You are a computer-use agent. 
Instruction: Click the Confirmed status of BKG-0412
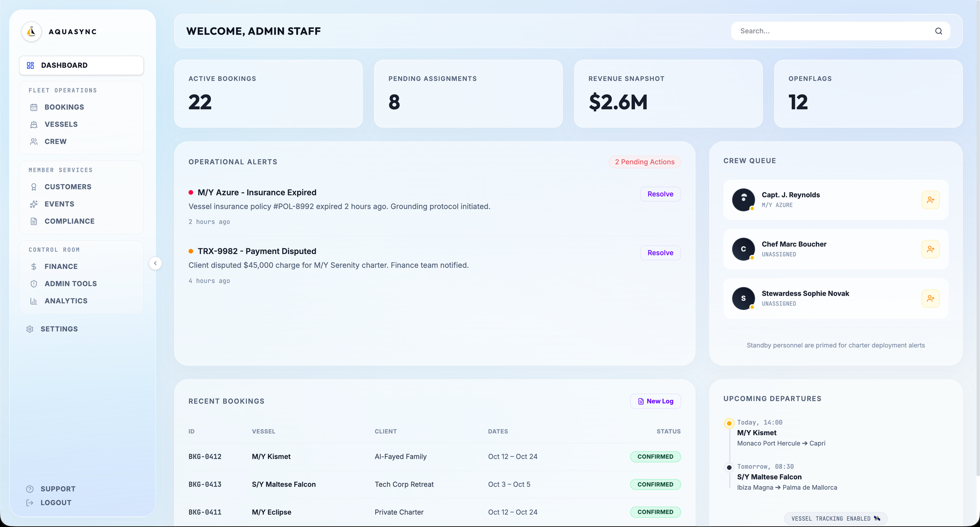655,457
